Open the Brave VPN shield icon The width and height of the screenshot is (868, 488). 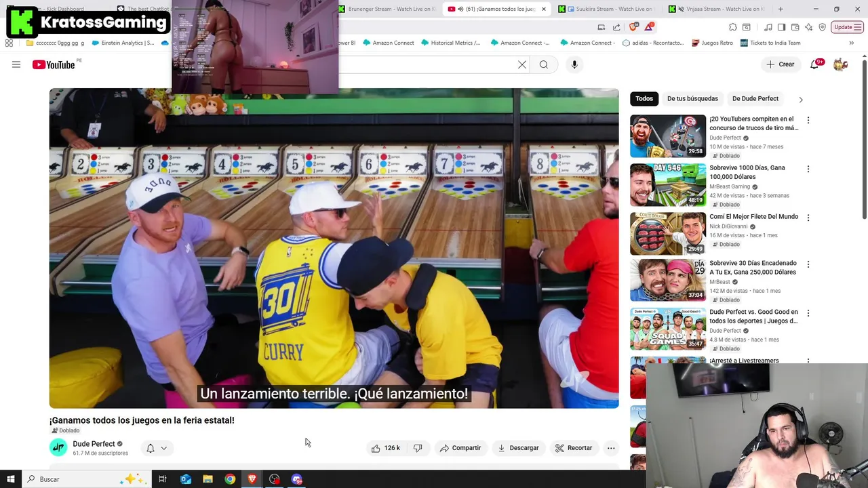point(822,27)
